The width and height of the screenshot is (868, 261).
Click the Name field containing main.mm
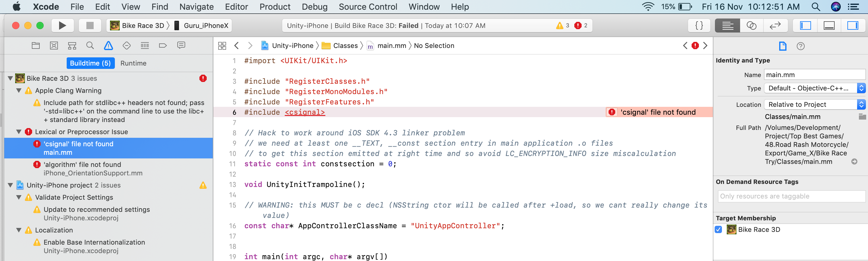[814, 75]
